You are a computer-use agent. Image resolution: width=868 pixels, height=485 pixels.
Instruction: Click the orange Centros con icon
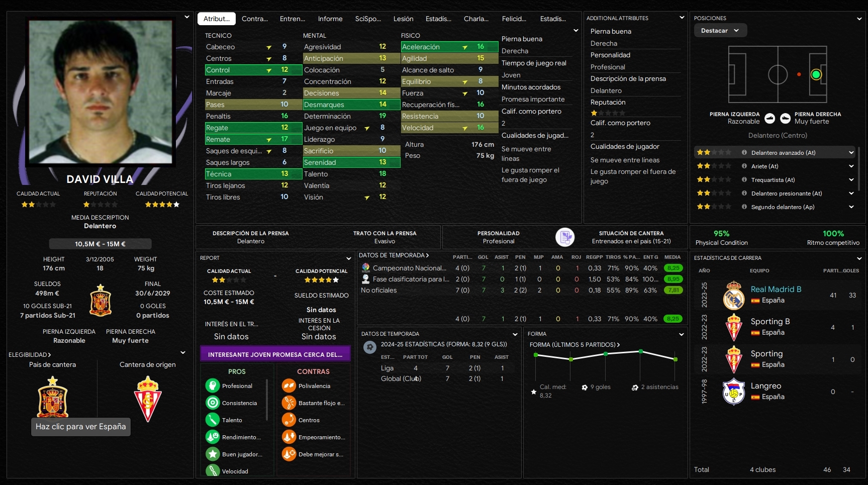tap(289, 420)
